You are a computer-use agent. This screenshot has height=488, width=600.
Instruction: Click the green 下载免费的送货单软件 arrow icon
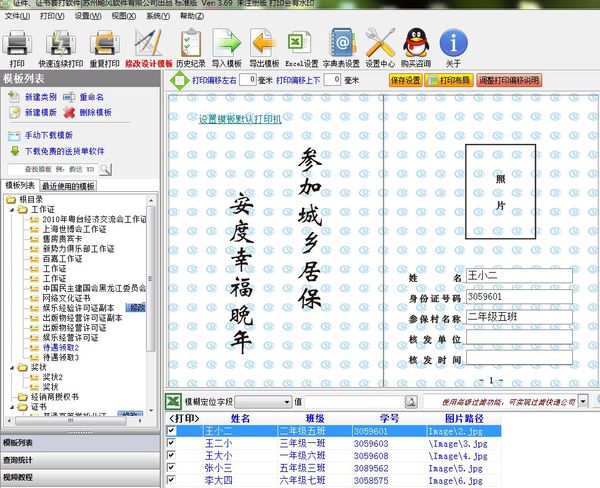coord(15,151)
